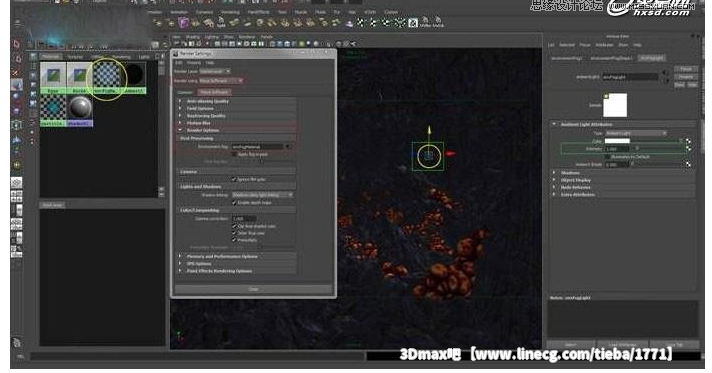Click the red X-axis arrow of the move manipulator
The image size is (712, 373).
click(450, 154)
